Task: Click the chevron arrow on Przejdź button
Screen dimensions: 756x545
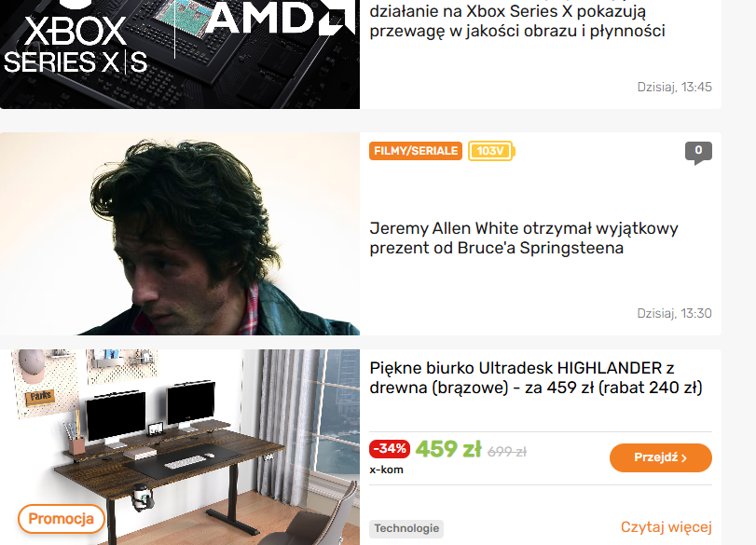Action: tap(683, 458)
